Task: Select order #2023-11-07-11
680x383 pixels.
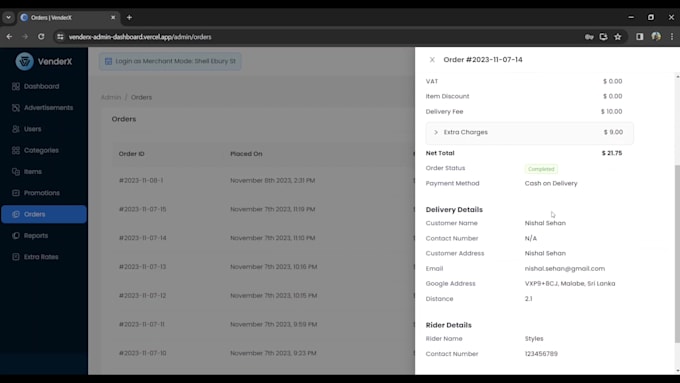Action: (x=142, y=324)
